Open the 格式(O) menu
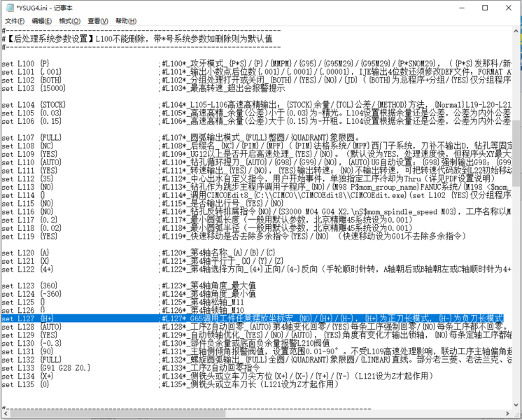 (x=69, y=21)
